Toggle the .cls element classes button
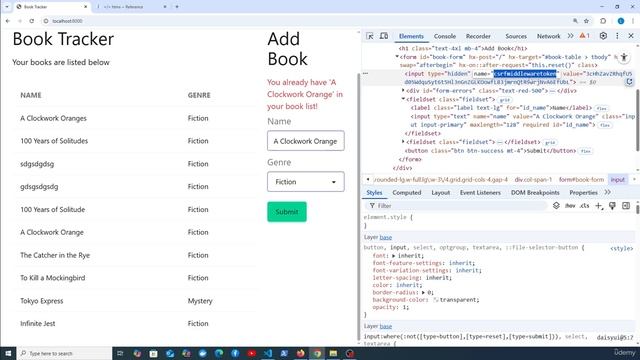 click(584, 206)
